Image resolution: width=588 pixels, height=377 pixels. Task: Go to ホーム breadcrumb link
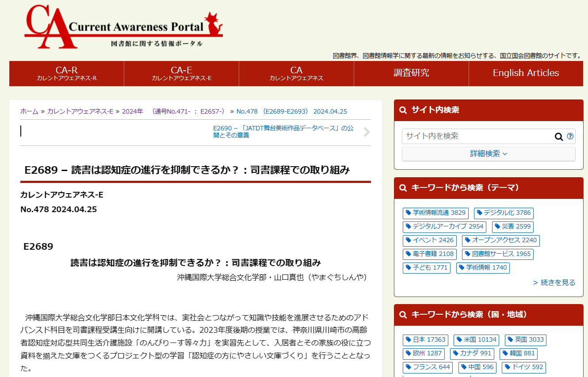(29, 111)
